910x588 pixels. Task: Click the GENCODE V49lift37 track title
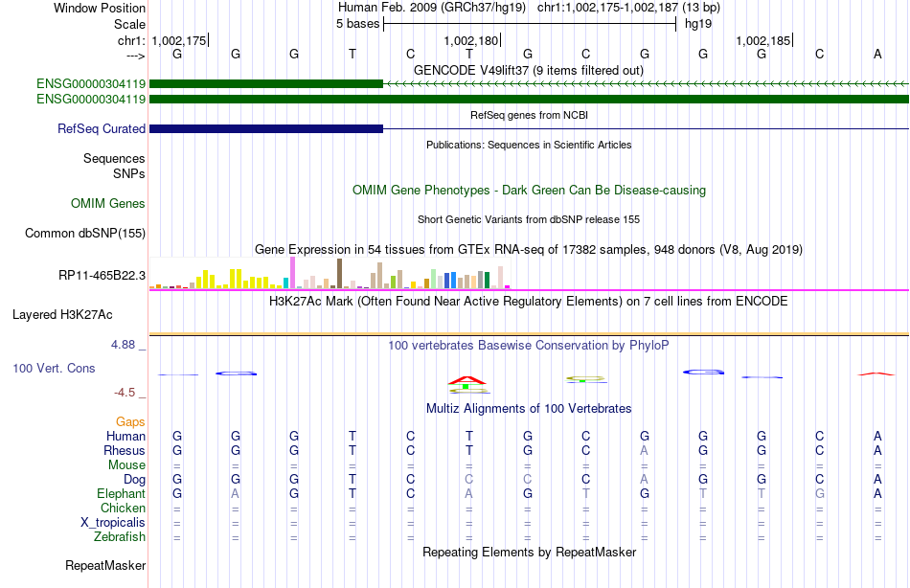528,70
